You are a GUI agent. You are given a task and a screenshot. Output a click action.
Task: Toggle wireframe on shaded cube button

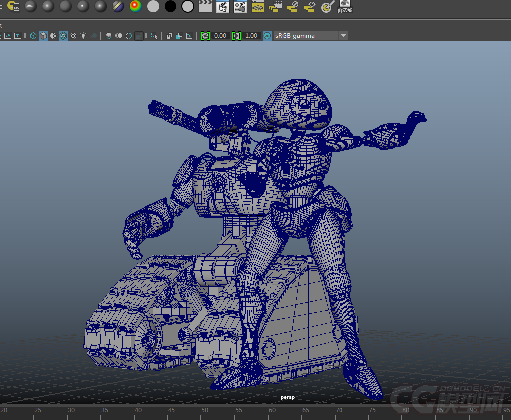coord(63,36)
